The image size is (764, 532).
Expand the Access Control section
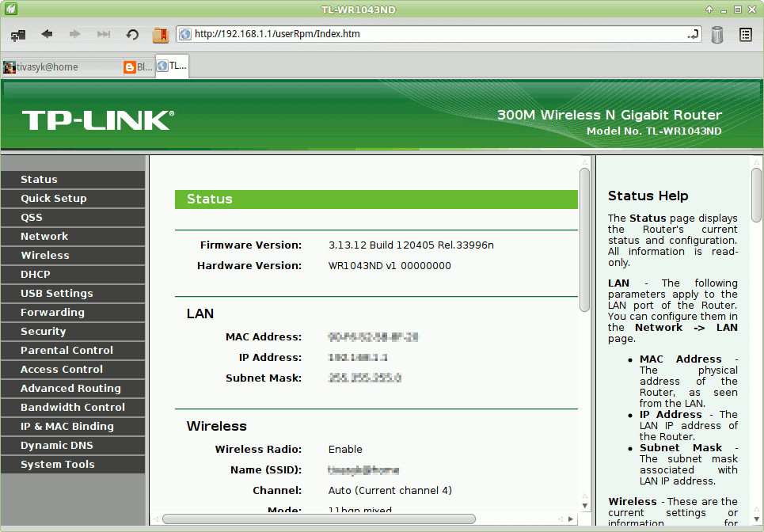pos(73,369)
